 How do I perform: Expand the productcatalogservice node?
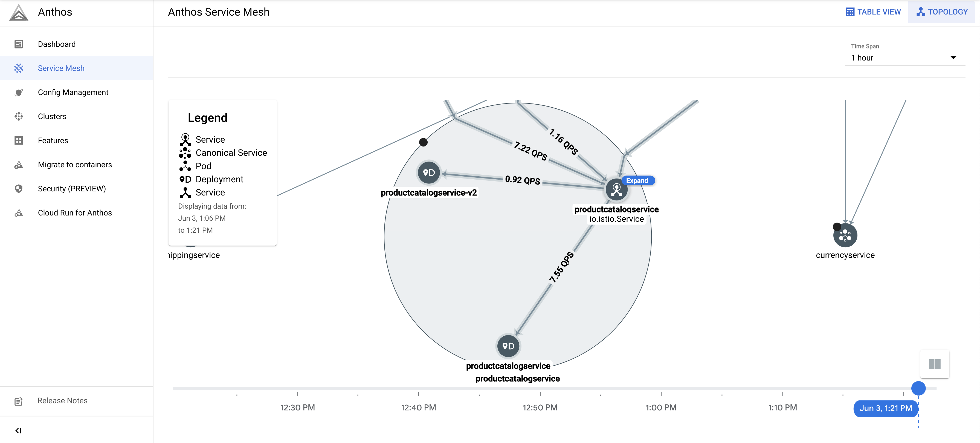(637, 180)
